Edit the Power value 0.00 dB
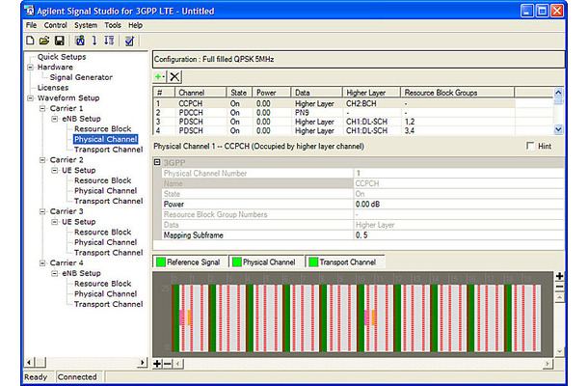 458,205
